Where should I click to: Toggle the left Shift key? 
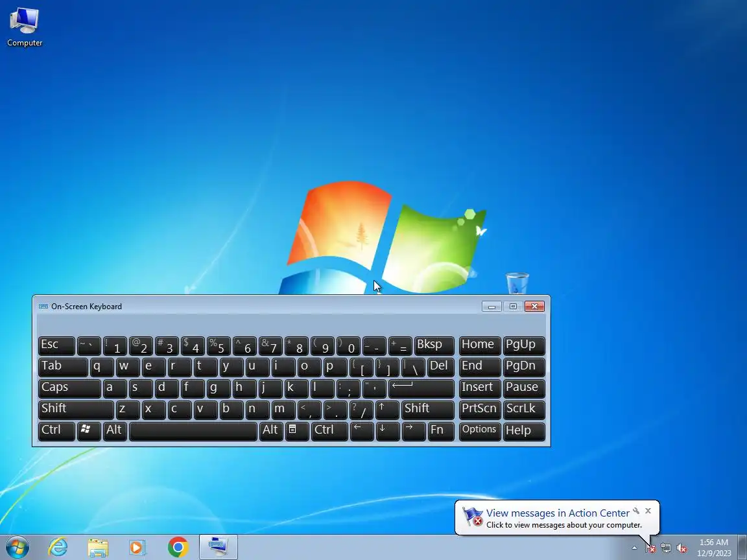(76, 410)
